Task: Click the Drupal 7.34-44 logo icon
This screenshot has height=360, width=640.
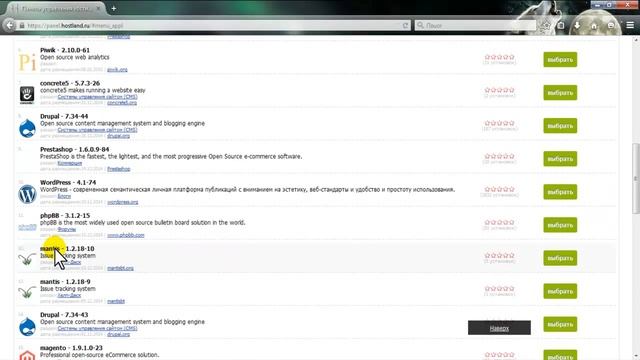Action: (27, 128)
